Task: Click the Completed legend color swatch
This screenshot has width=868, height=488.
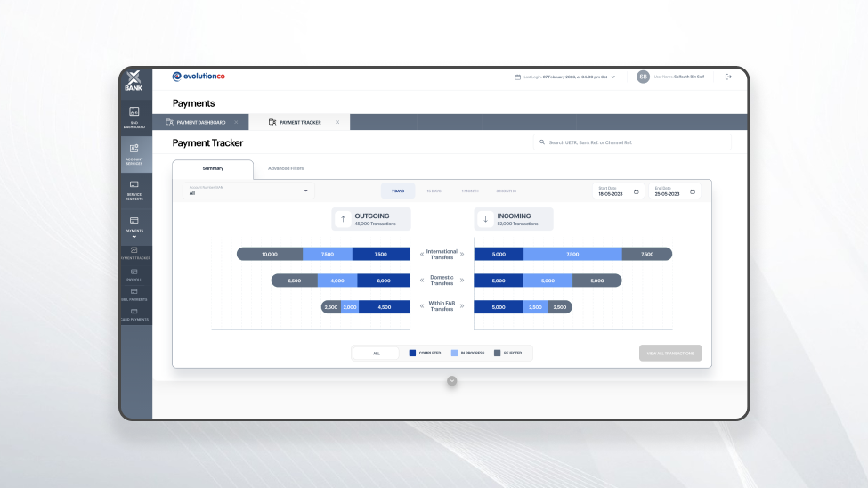Action: [412, 354]
